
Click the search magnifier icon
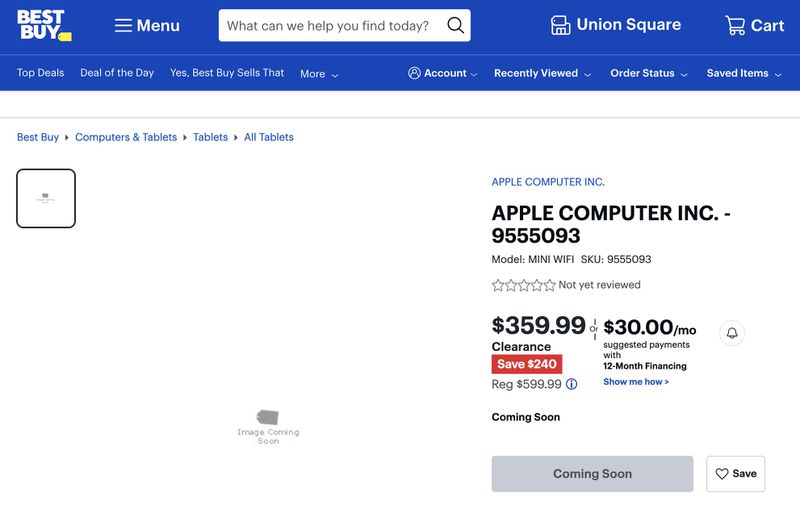455,26
